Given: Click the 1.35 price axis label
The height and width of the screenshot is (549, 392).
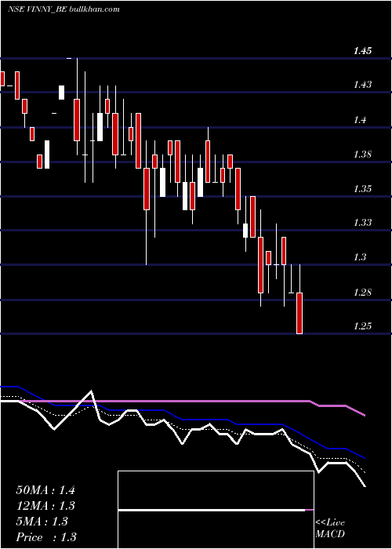Looking at the screenshot, I should click(x=362, y=189).
